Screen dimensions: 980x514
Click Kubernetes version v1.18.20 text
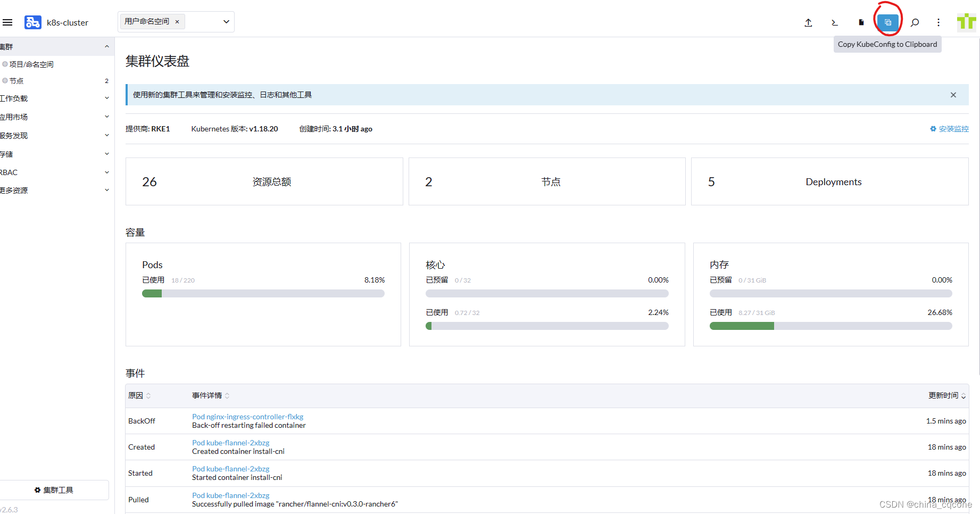point(235,129)
